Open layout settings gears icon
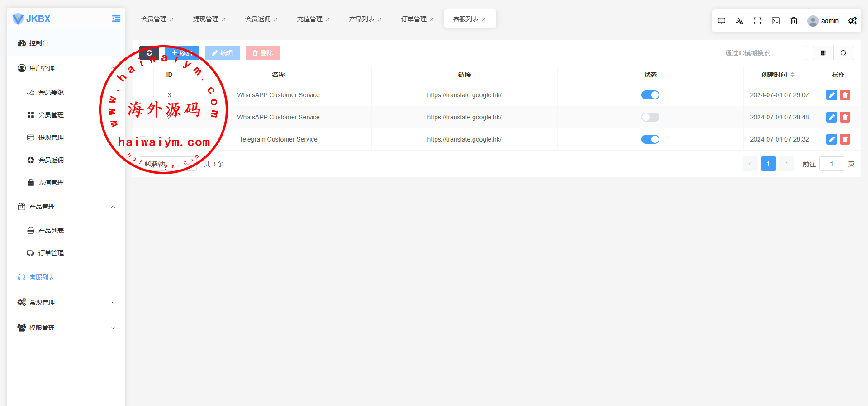The height and width of the screenshot is (406, 868). click(852, 21)
